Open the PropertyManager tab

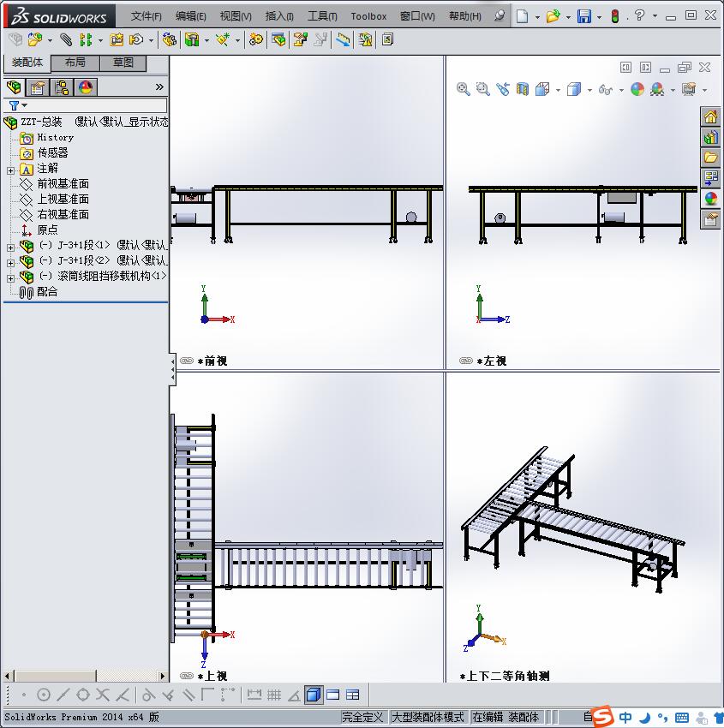click(x=38, y=87)
